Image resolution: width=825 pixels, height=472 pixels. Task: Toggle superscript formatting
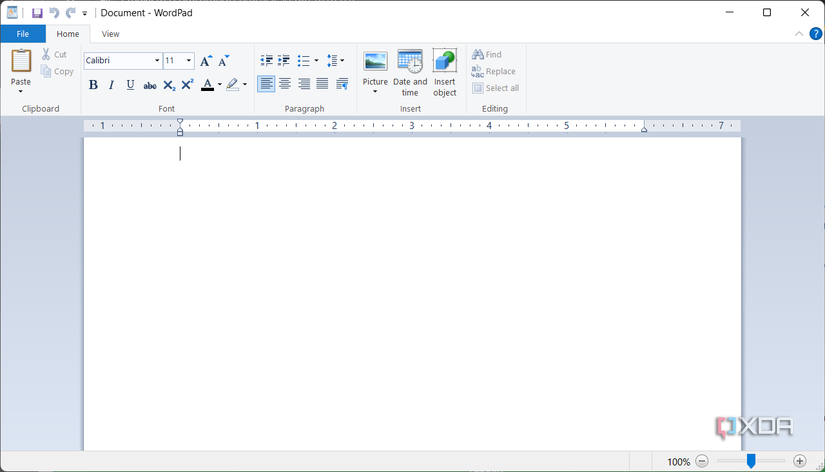click(x=187, y=85)
